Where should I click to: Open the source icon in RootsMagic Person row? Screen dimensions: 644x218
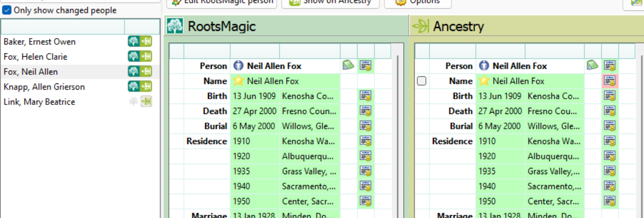click(366, 66)
